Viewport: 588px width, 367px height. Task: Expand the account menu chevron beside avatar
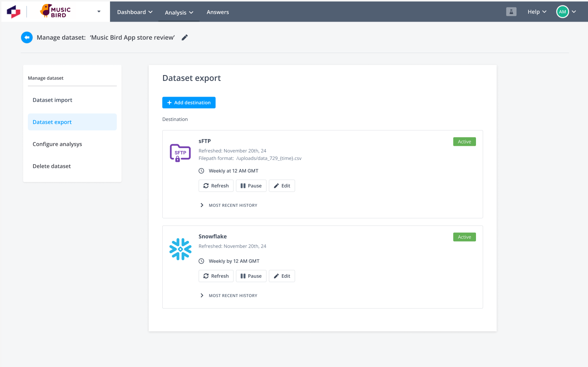click(574, 12)
